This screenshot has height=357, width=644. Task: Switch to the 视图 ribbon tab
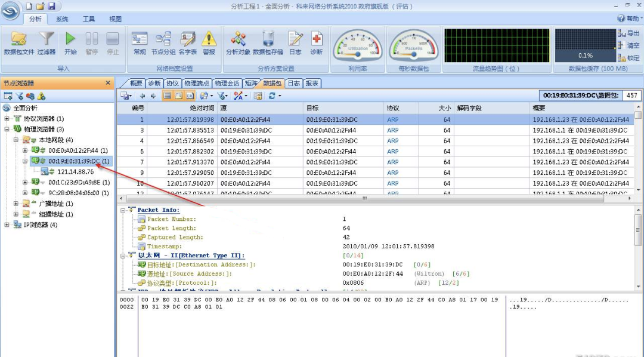click(x=116, y=19)
